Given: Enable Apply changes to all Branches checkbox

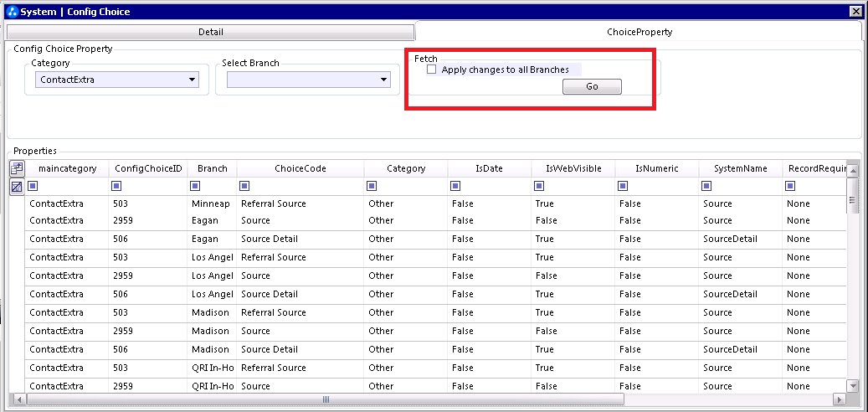Looking at the screenshot, I should [432, 70].
